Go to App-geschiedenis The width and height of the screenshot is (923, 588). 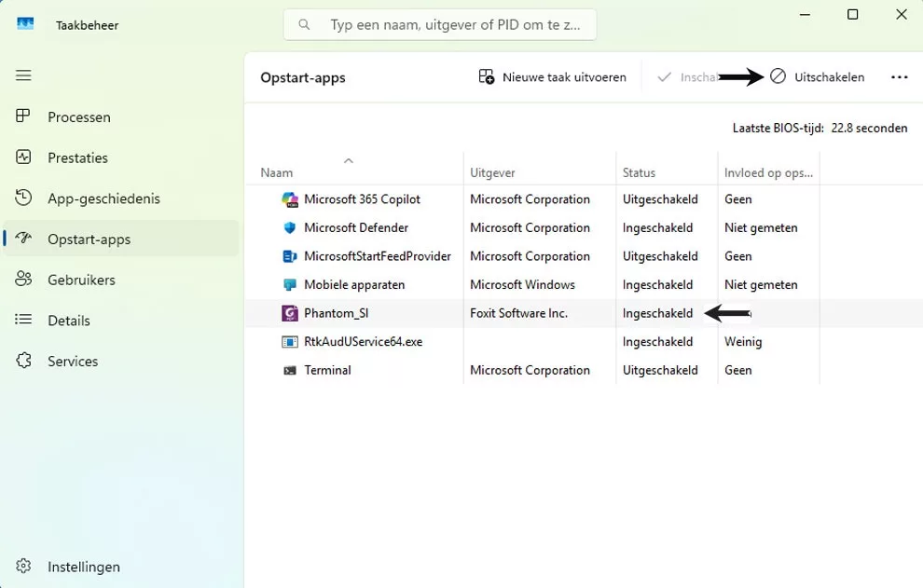point(120,198)
